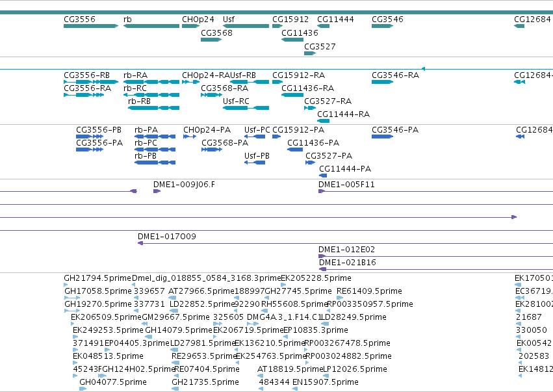
Task: Select the rb gene arrow
Action: coord(151,26)
